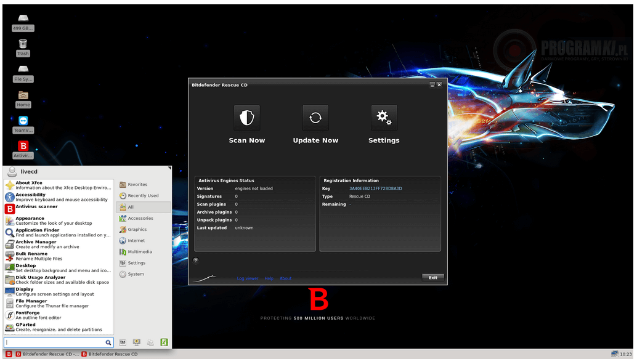Viewport: 637px width, 364px height.
Task: Select the Accessories category
Action: coord(144,218)
